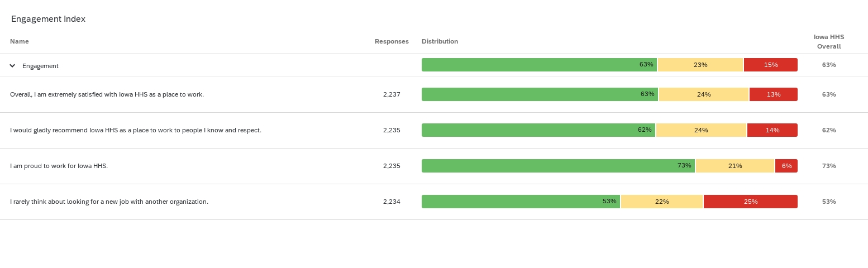Click the Responses column header
Screen dimensions: 868x268
click(392, 41)
